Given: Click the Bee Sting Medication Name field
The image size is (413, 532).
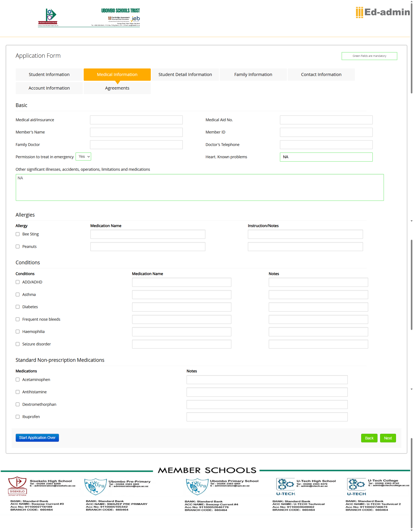Looking at the screenshot, I should (148, 234).
